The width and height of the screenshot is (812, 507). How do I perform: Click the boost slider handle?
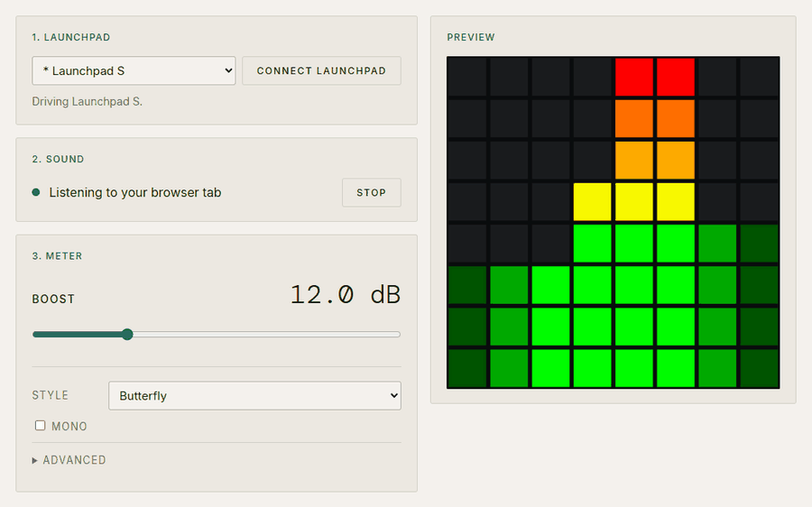click(x=127, y=335)
